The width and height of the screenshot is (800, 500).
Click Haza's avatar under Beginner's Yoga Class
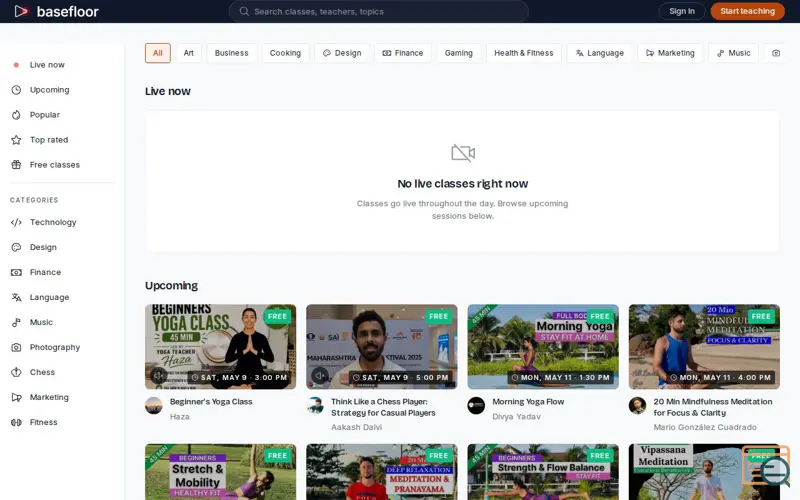click(x=154, y=406)
